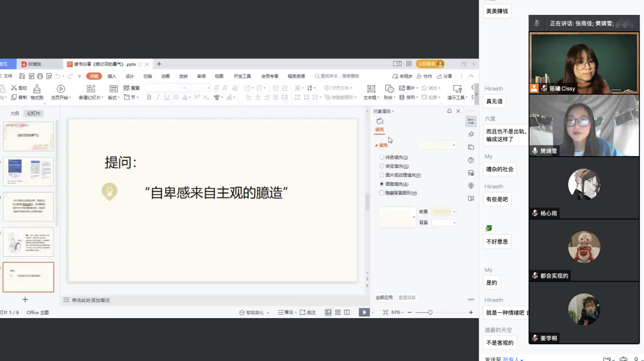Click the command search field (查找命令)
The width and height of the screenshot is (644, 361).
click(x=337, y=76)
